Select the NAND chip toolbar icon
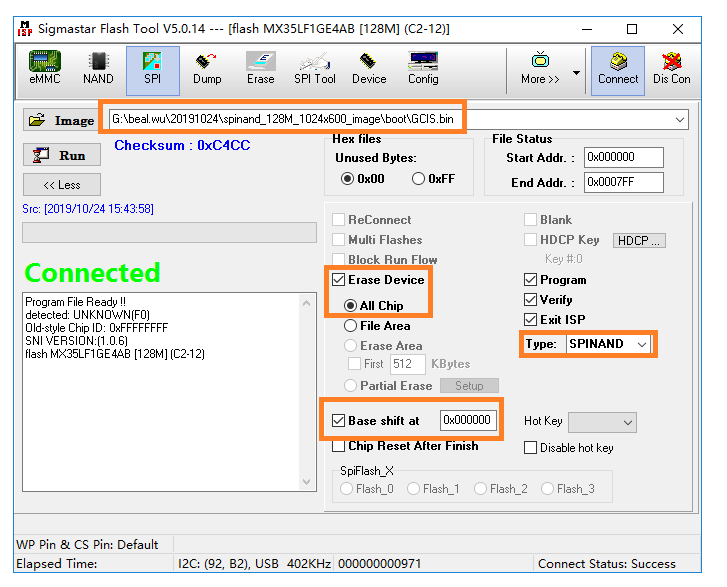This screenshot has width=727, height=587. (x=98, y=69)
